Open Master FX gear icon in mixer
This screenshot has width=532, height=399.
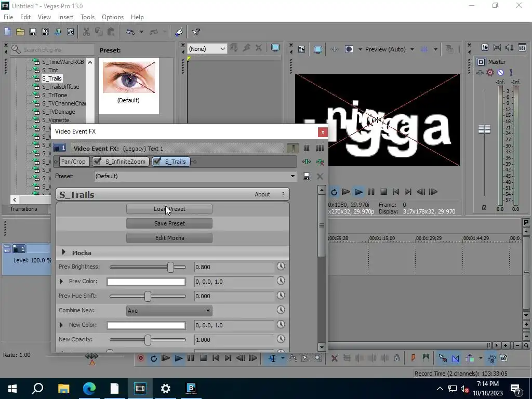[490, 73]
